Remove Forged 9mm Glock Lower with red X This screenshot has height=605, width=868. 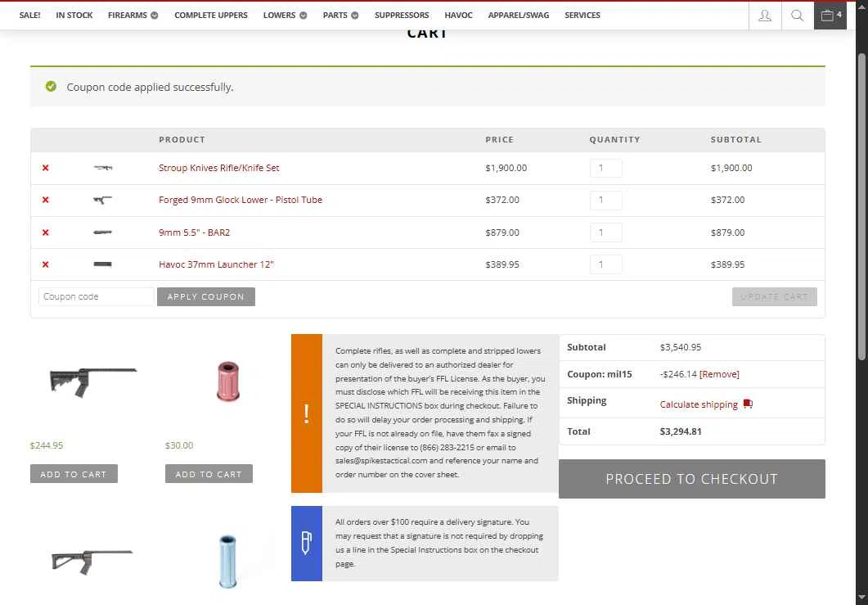click(x=45, y=200)
